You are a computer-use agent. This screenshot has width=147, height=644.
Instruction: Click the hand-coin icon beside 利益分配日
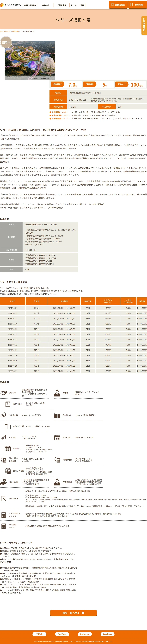click(3, 482)
